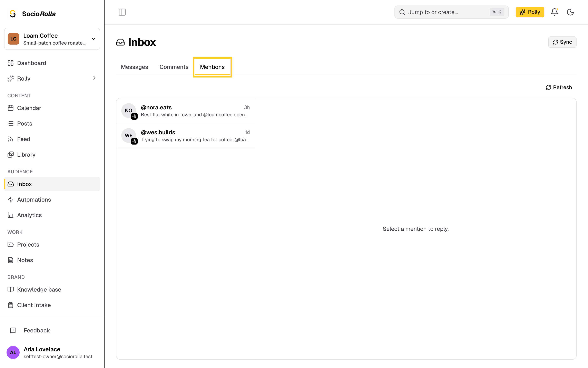The width and height of the screenshot is (588, 368).
Task: Open the Analytics page
Action: 52,215
